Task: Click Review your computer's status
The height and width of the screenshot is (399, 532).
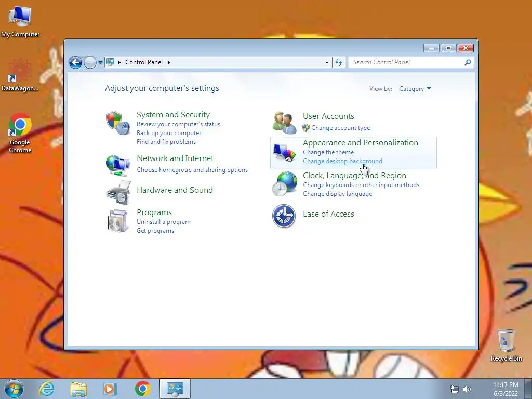Action: [x=179, y=124]
